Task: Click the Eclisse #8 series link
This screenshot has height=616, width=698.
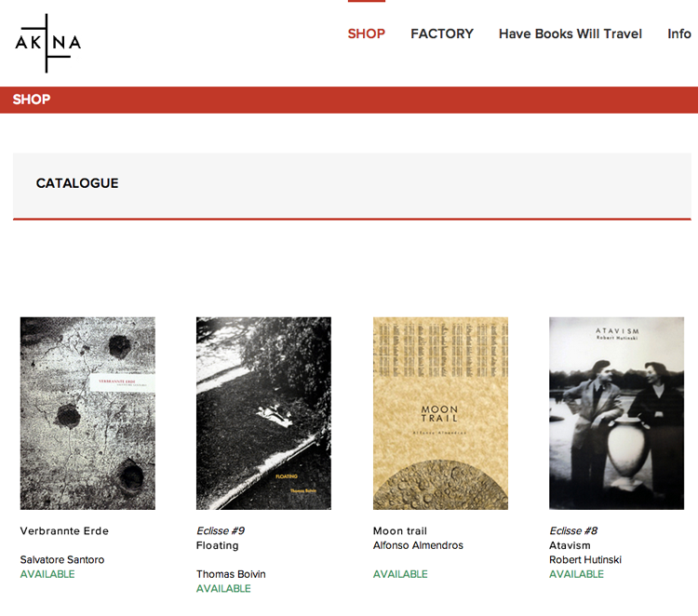Action: point(573,531)
